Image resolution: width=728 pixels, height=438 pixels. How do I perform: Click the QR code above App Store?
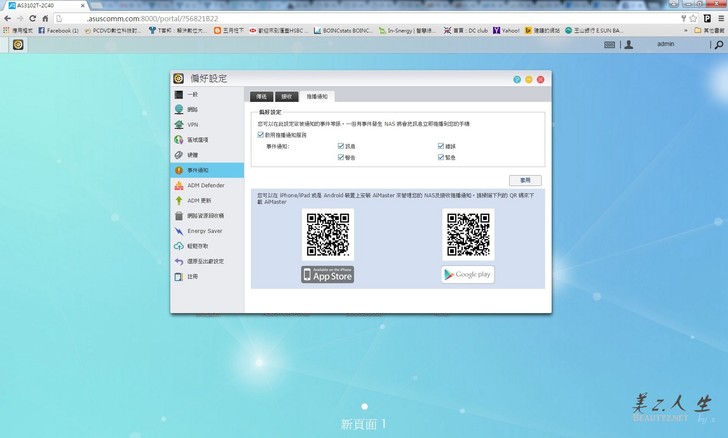click(x=328, y=235)
